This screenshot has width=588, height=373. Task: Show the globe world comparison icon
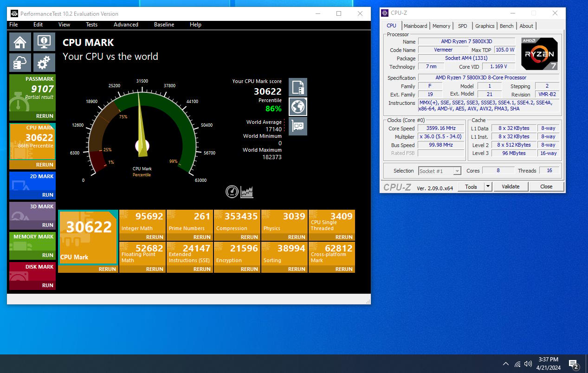[298, 107]
